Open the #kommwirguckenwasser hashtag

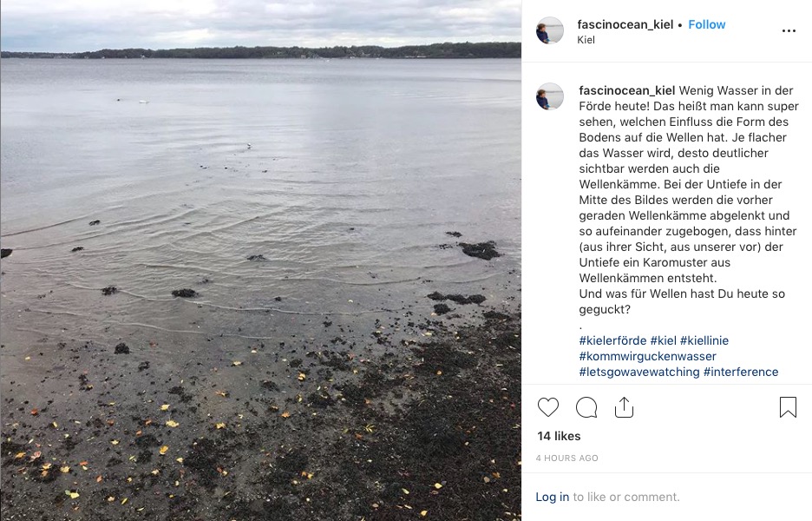pos(647,356)
